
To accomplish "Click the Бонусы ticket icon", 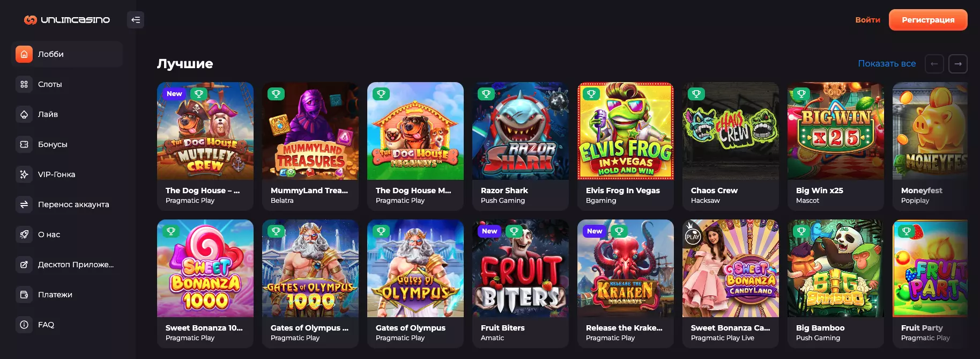I will coord(24,144).
